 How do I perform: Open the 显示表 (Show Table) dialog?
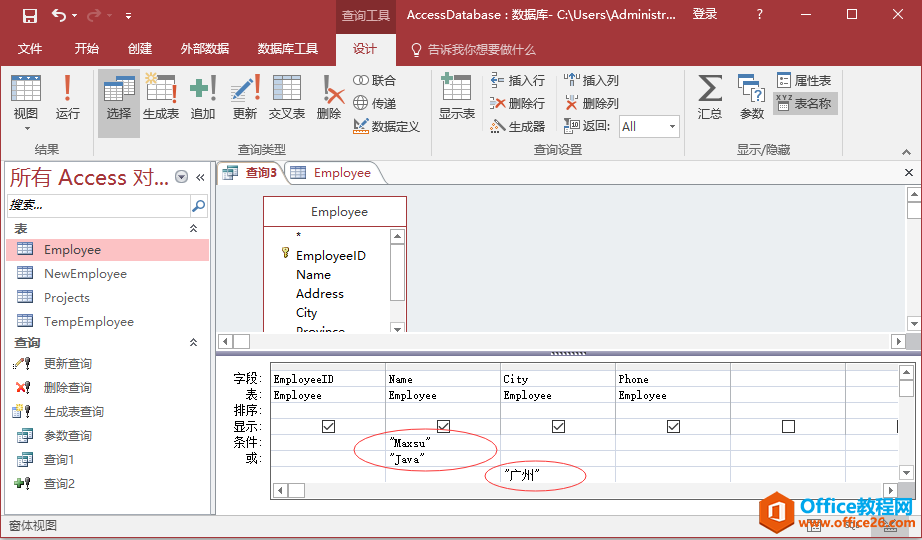457,97
